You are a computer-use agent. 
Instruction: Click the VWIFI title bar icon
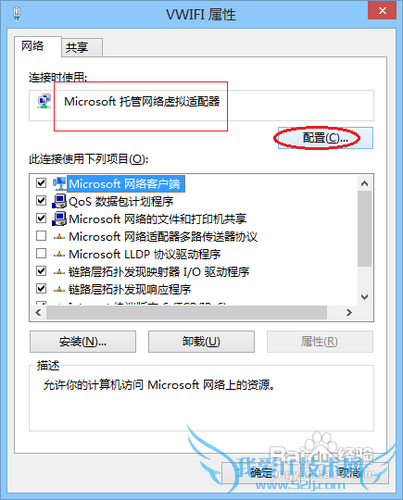(x=17, y=14)
